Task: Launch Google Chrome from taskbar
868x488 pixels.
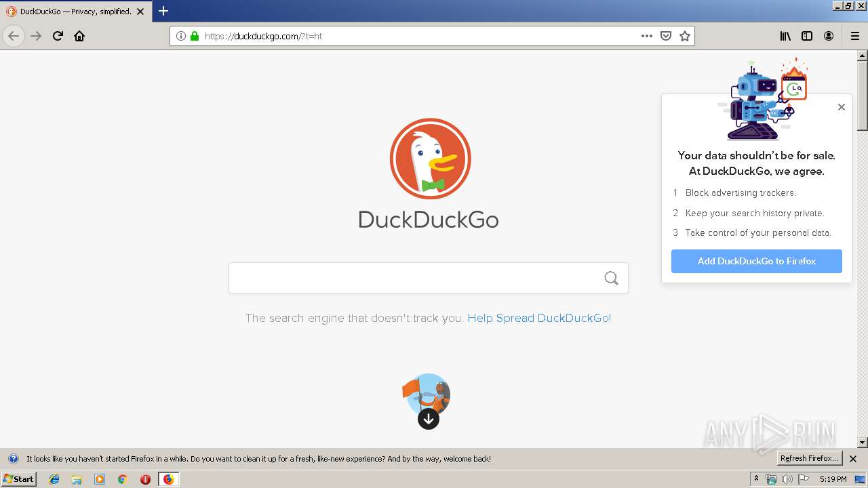Action: (123, 479)
